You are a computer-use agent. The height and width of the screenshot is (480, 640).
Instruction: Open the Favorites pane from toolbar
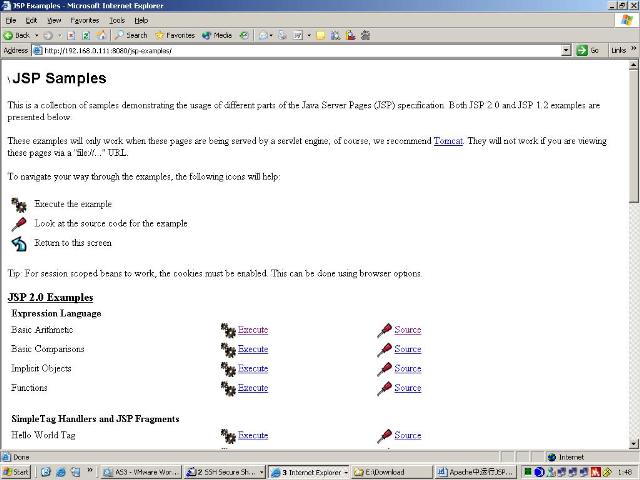[175, 36]
